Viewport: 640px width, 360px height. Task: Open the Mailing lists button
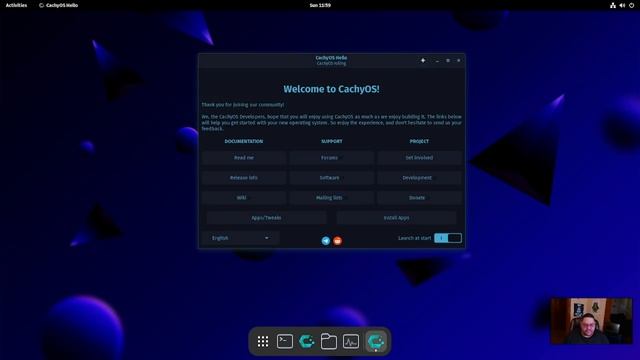coord(331,198)
